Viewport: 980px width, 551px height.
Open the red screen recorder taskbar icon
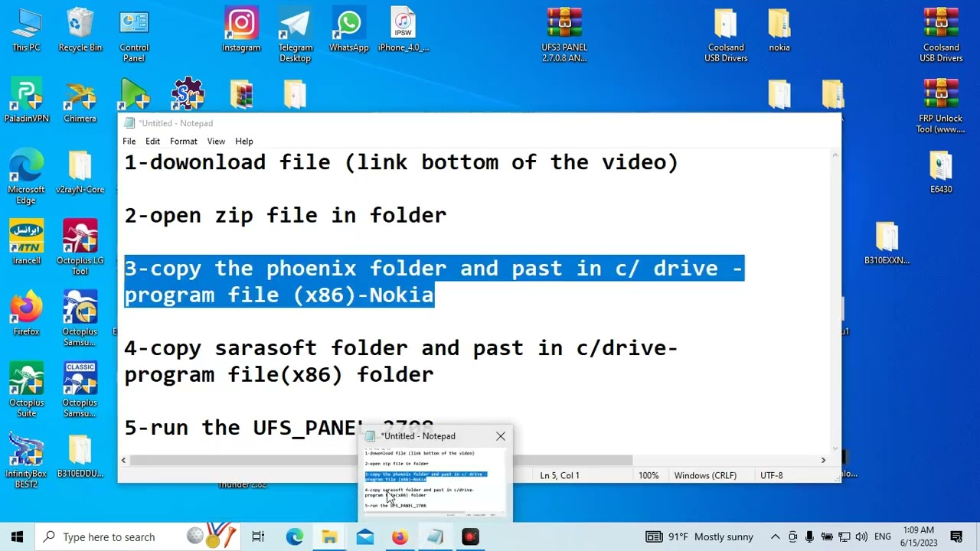point(470,537)
